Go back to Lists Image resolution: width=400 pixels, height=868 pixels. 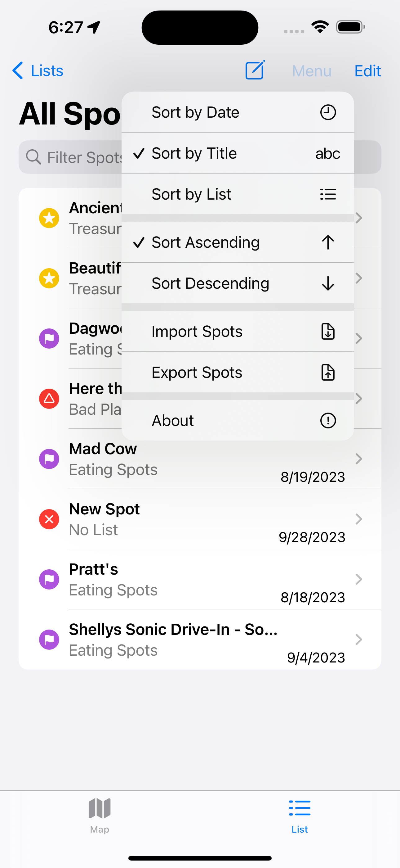[x=38, y=71]
